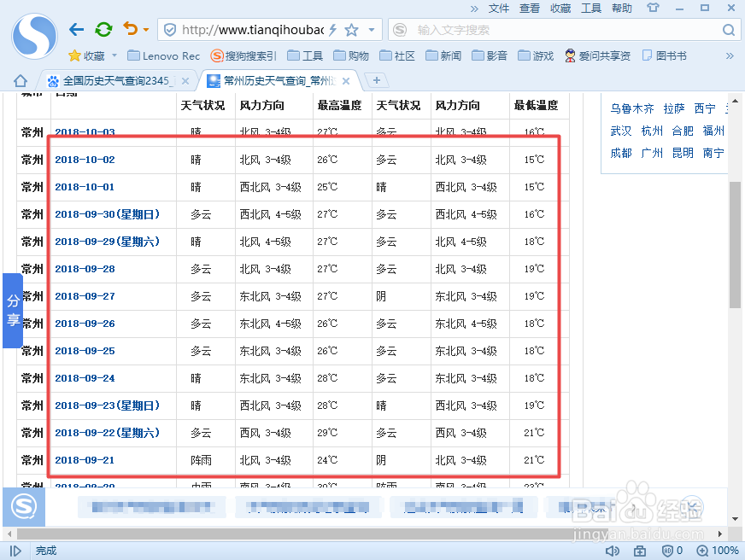Click the 武汉 city link
Image resolution: width=745 pixels, height=560 pixels.
pyautogui.click(x=621, y=131)
